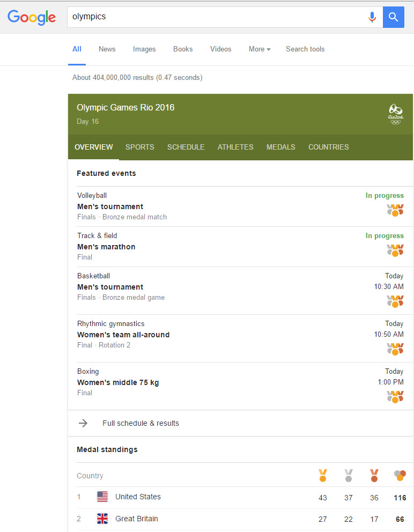
Task: Click the United States flag icon
Action: tap(102, 497)
